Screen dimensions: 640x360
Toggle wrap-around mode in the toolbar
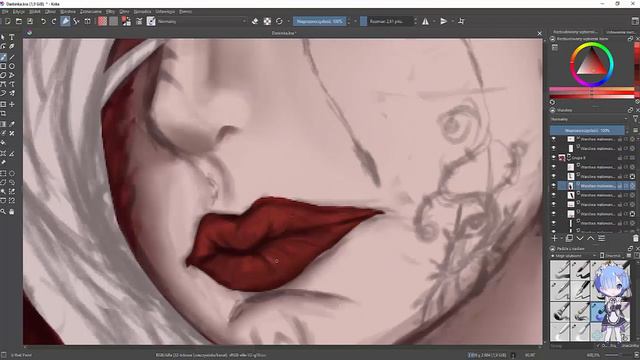tap(462, 21)
